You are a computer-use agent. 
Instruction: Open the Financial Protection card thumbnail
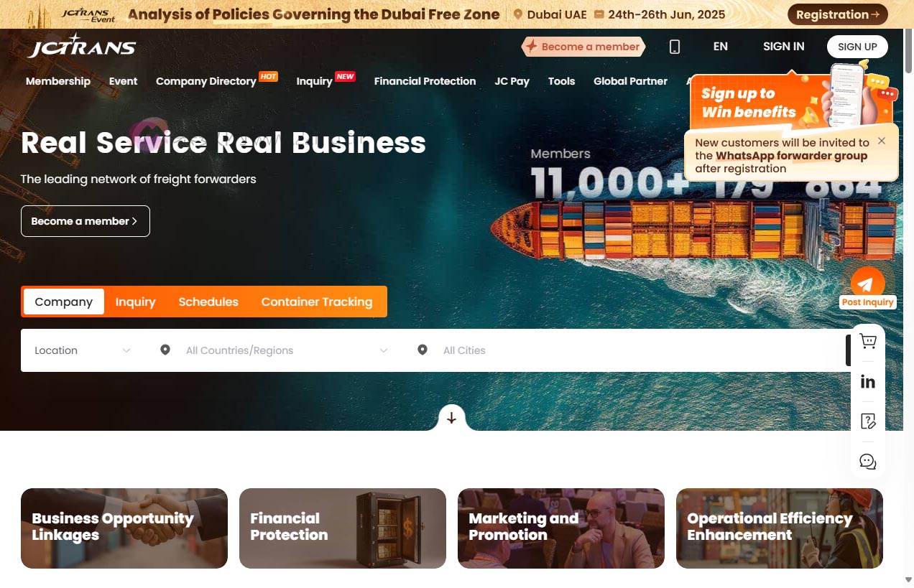point(343,528)
